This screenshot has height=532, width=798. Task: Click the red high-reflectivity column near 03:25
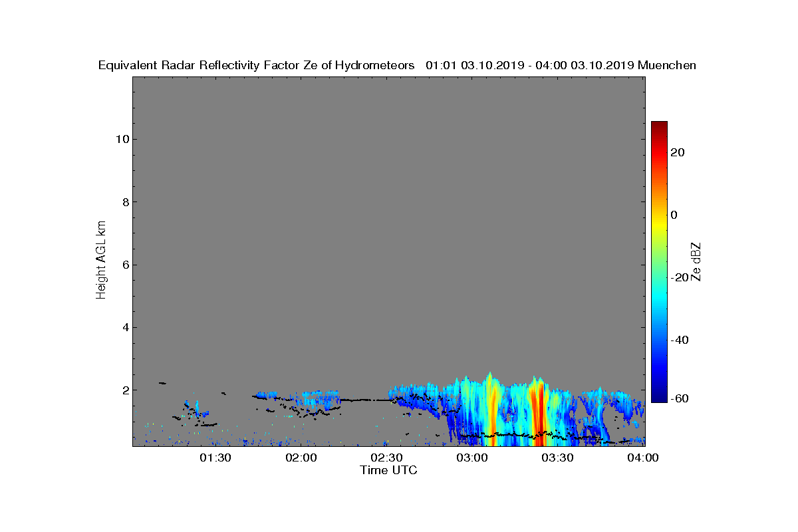coord(539,412)
